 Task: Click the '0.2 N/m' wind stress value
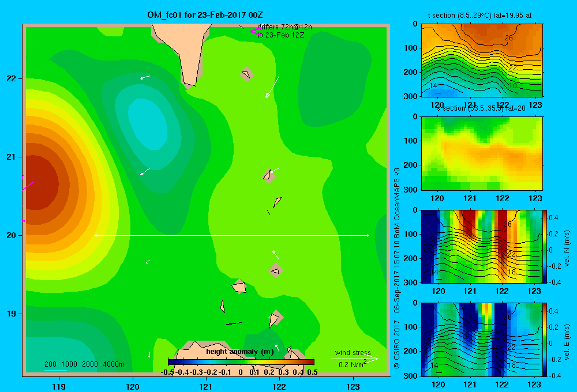351,365
